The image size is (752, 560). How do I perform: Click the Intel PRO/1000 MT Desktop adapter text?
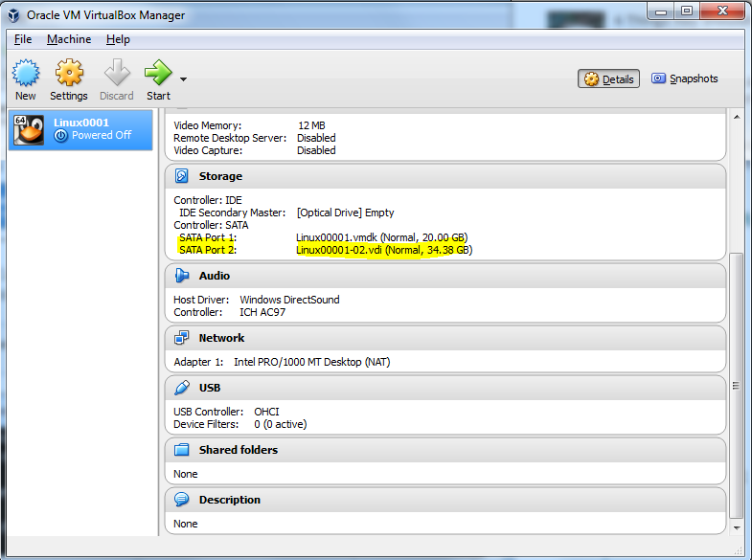[311, 362]
